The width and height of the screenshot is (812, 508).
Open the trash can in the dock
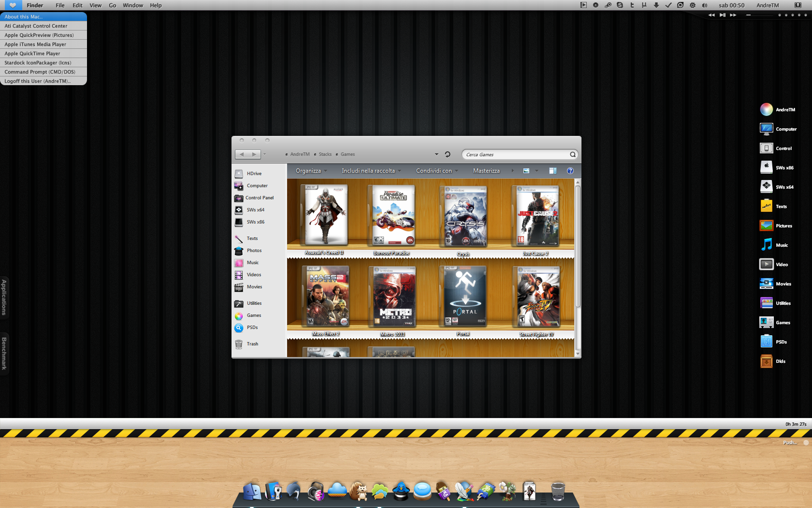(558, 492)
